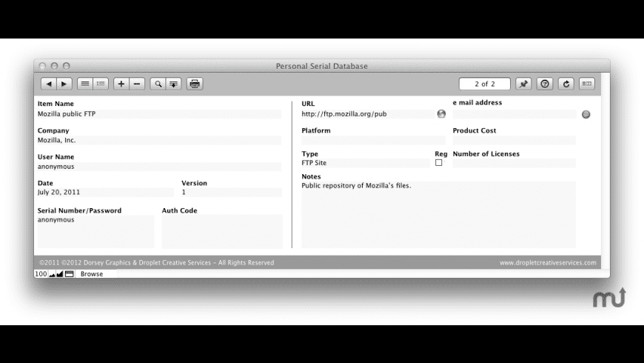The width and height of the screenshot is (644, 363).
Task: Delete current record with minus button
Action: point(137,84)
